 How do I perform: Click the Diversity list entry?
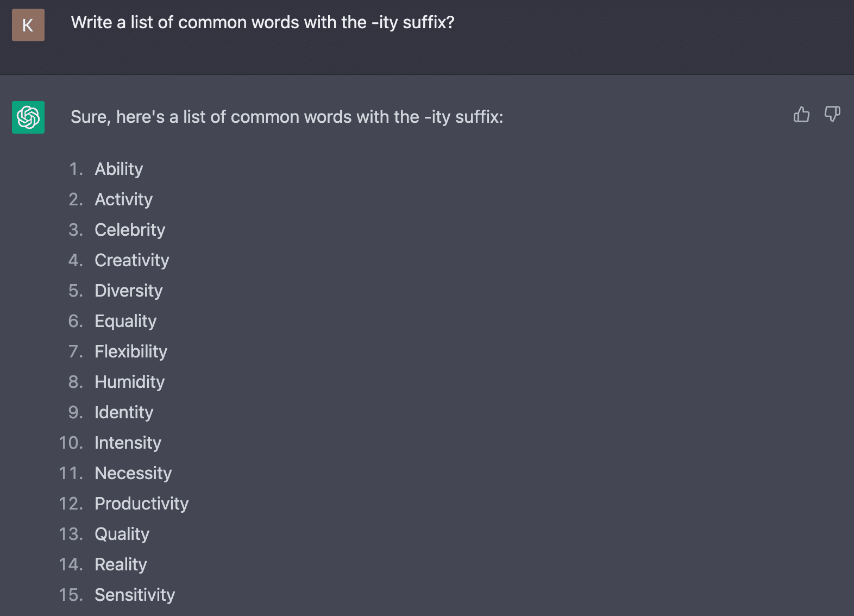coord(129,291)
